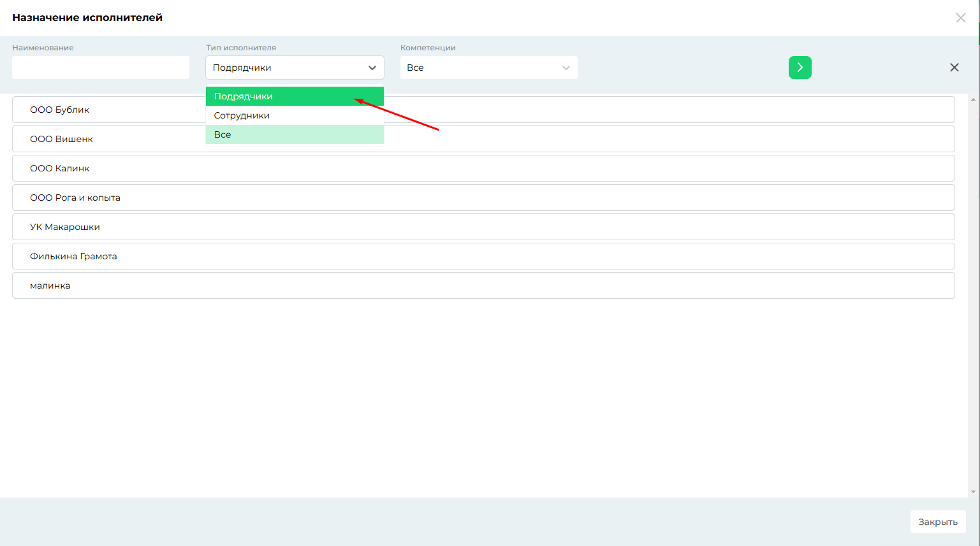
Task: Expand the Компетенции dropdown
Action: 488,68
